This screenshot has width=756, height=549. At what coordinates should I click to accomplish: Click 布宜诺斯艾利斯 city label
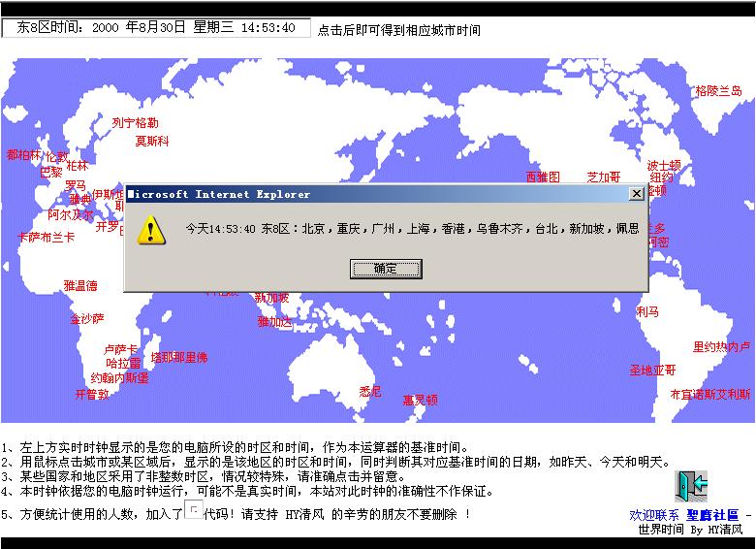pyautogui.click(x=710, y=394)
